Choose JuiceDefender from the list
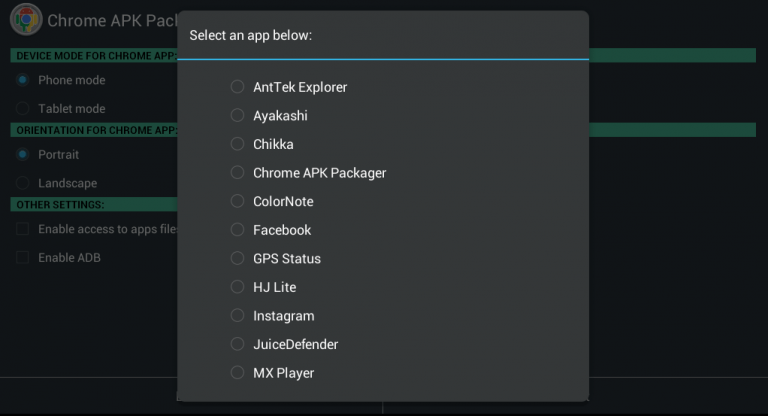This screenshot has height=416, width=768. [x=237, y=344]
